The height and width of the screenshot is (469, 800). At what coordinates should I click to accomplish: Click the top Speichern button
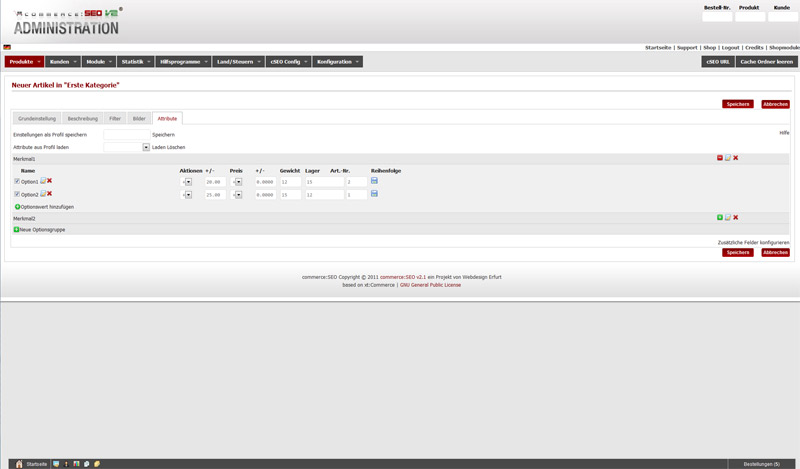tap(737, 104)
